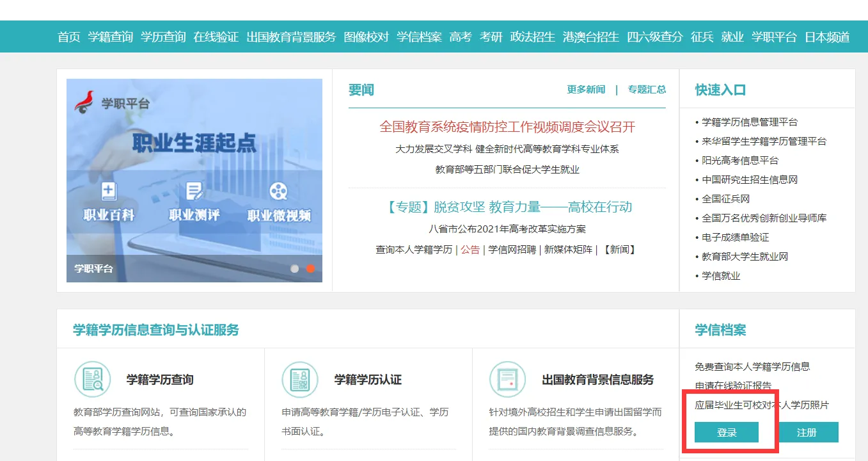Open the red 公告 link below the news
Screen dimensions: 868x461
(469, 250)
